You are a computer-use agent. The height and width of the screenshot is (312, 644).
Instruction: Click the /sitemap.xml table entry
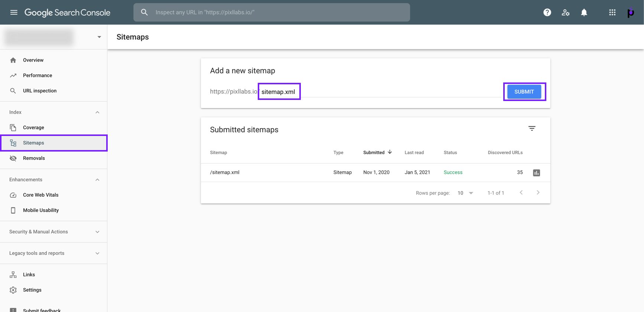pyautogui.click(x=225, y=172)
